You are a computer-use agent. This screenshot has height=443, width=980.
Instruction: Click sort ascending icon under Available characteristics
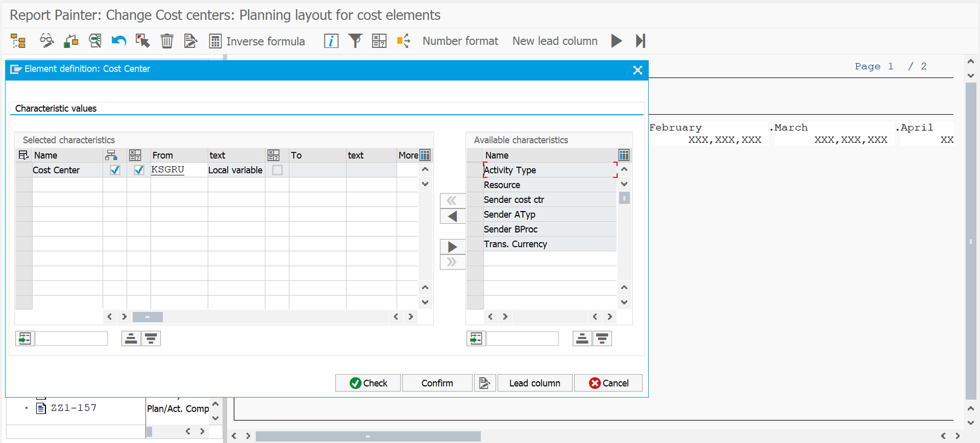(582, 339)
